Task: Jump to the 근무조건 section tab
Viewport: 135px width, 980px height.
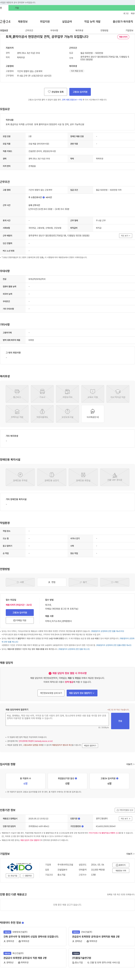Action: click(x=29, y=30)
